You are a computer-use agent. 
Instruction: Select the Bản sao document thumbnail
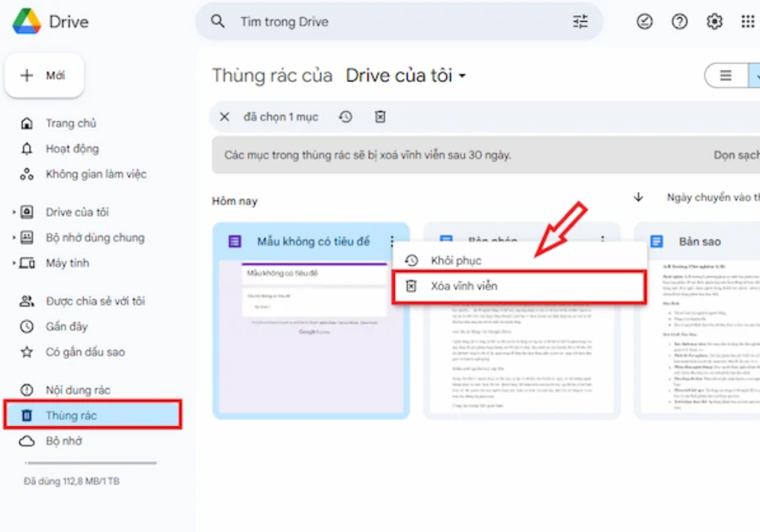pyautogui.click(x=700, y=337)
